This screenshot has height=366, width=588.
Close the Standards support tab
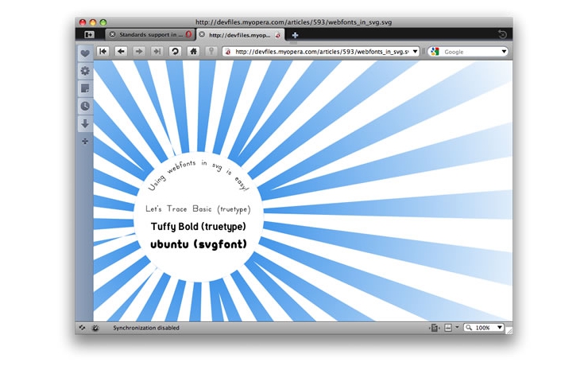[112, 34]
